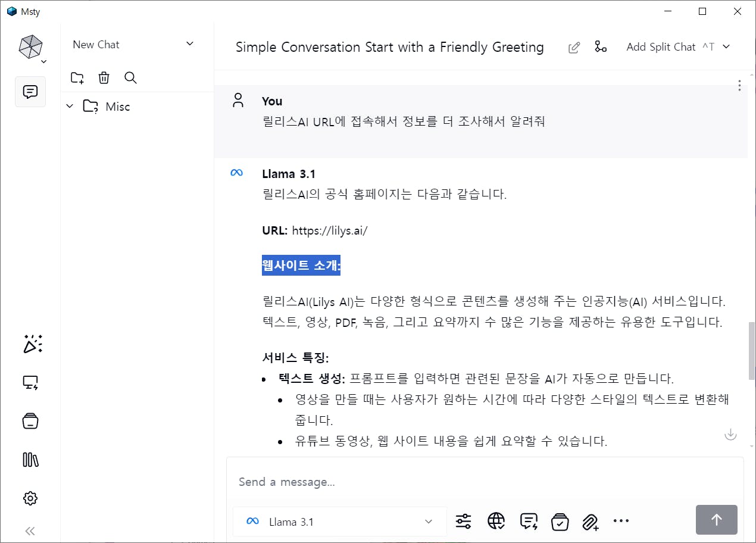Click the trash icon to delete chats
Viewport: 756px width, 543px height.
coord(104,77)
